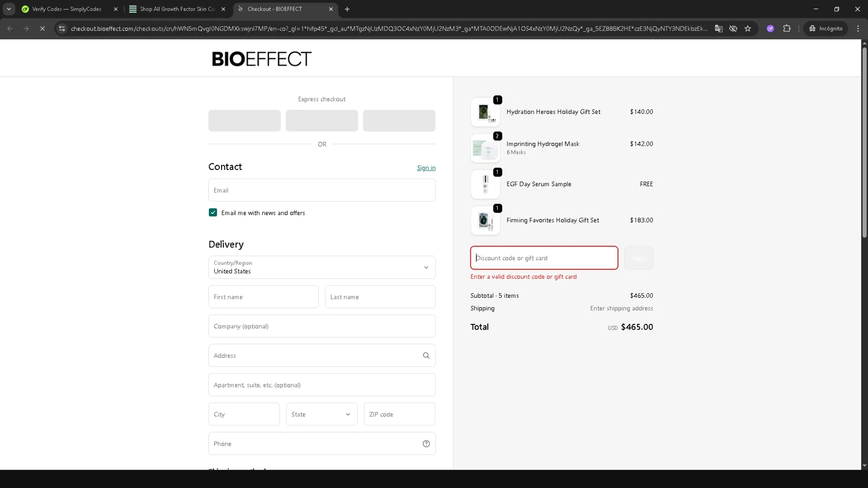This screenshot has width=868, height=488.
Task: Click the City field
Action: point(244,414)
